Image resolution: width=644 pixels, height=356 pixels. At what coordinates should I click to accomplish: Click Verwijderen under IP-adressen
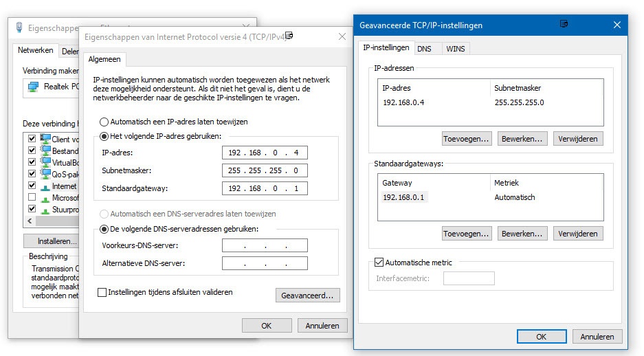pos(578,139)
